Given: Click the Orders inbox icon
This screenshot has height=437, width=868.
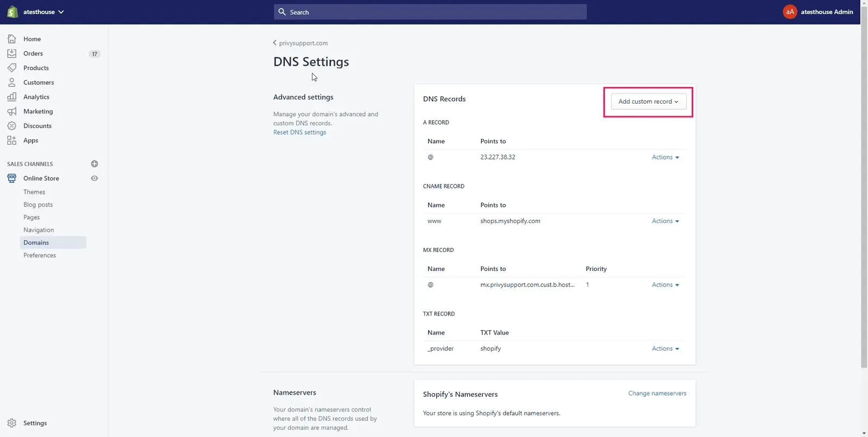Looking at the screenshot, I should 12,53.
